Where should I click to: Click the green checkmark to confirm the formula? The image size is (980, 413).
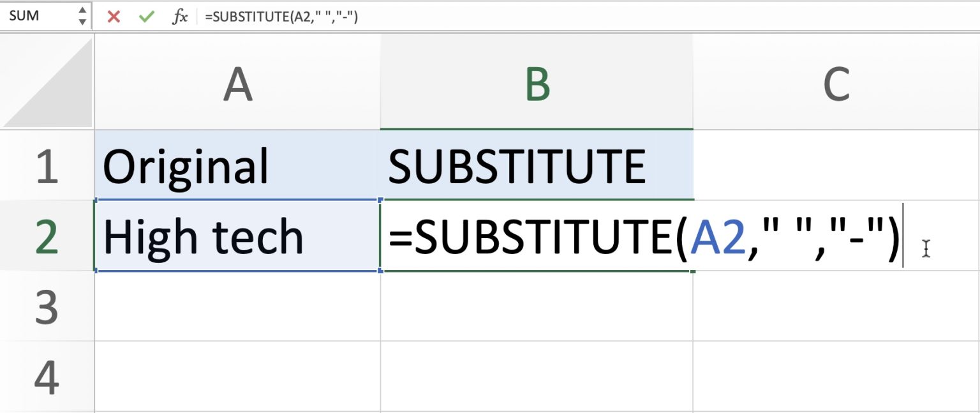click(x=146, y=16)
